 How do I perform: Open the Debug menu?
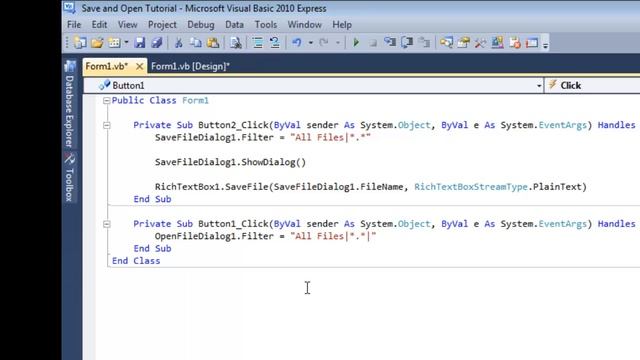pyautogui.click(x=201, y=25)
